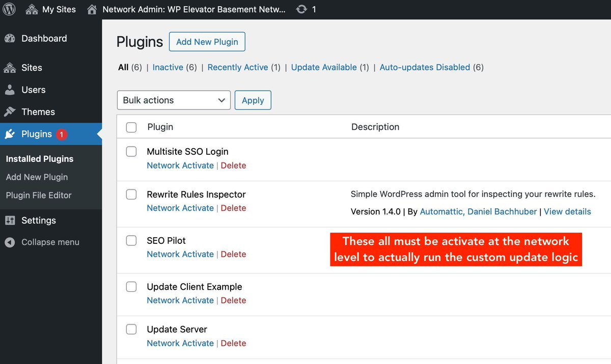Open Add New Plugin submenu item

pyautogui.click(x=37, y=177)
